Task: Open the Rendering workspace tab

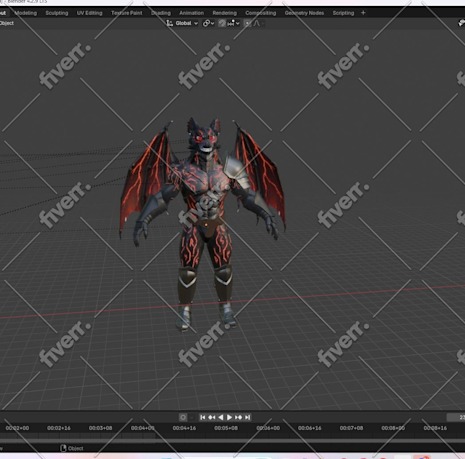Action: (x=224, y=13)
